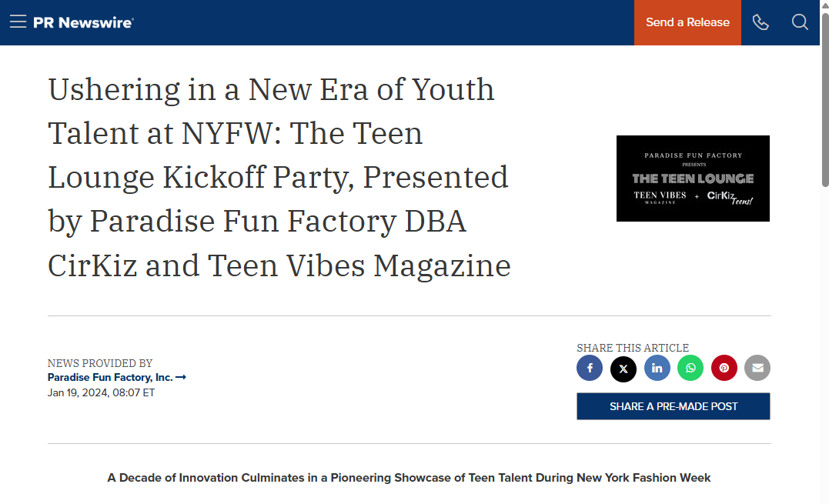This screenshot has width=829, height=504.
Task: Click the PR Newswire logo
Action: [x=84, y=23]
